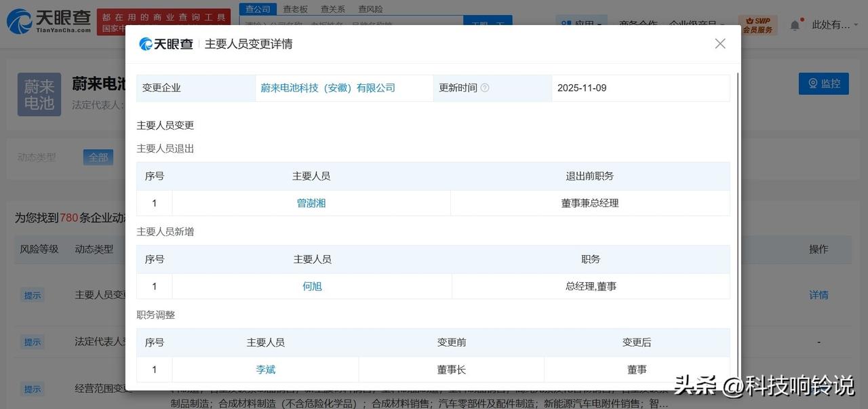Image resolution: width=868 pixels, height=409 pixels.
Task: Open the 详情 link in the 操作 column
Action: click(x=818, y=295)
